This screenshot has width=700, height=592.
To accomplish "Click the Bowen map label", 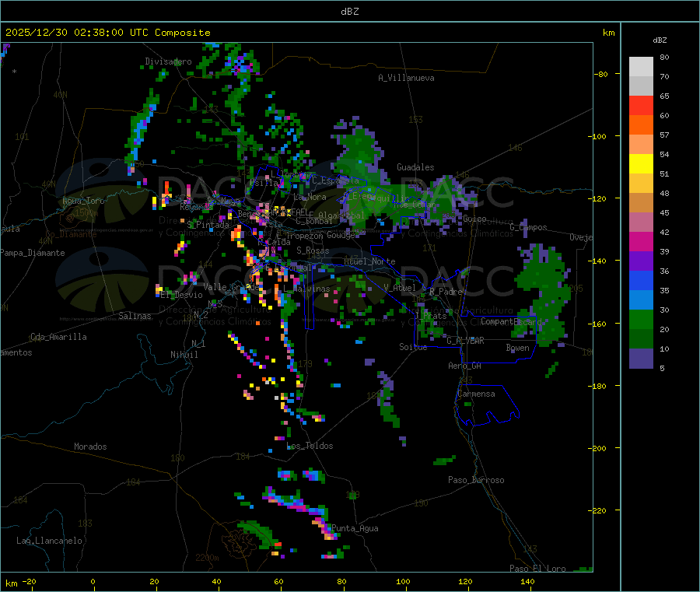I will [x=518, y=348].
